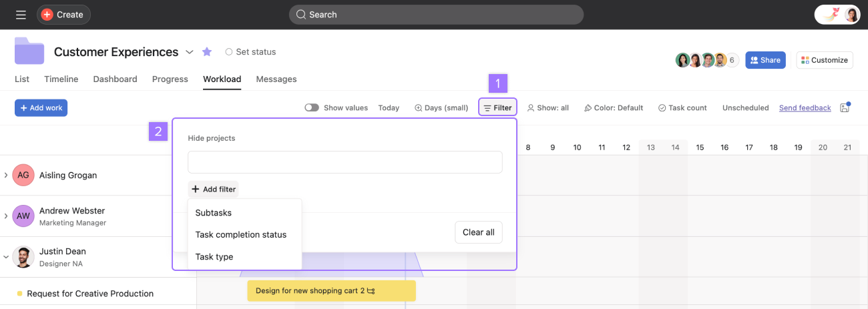Open the Color: Default options
Image resolution: width=868 pixels, height=309 pixels.
pyautogui.click(x=614, y=107)
